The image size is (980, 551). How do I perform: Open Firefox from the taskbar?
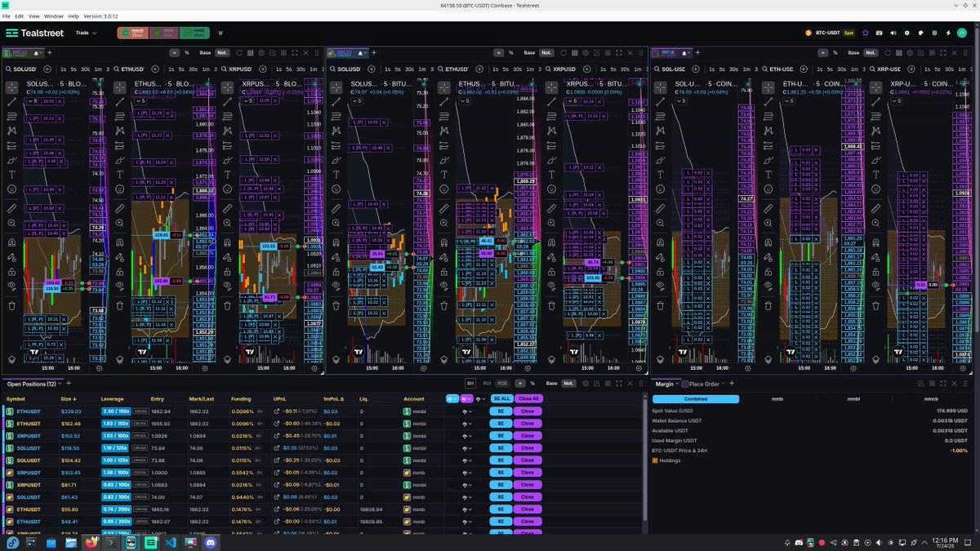[90, 542]
